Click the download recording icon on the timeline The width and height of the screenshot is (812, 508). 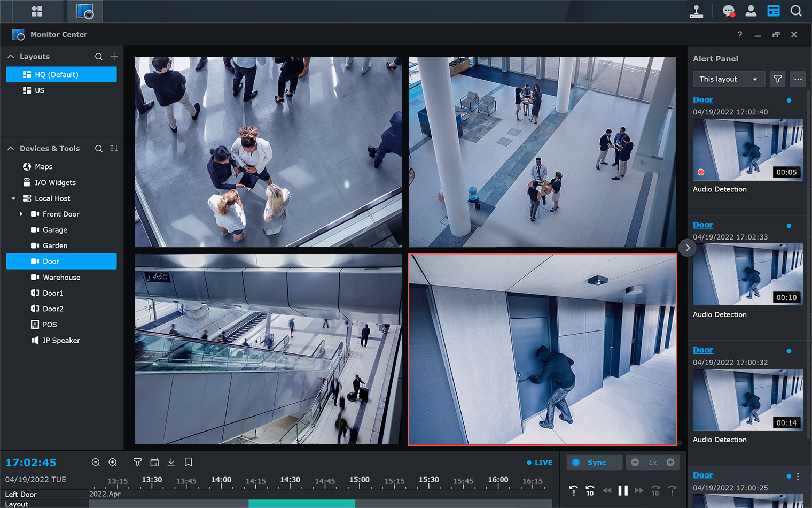(x=171, y=462)
